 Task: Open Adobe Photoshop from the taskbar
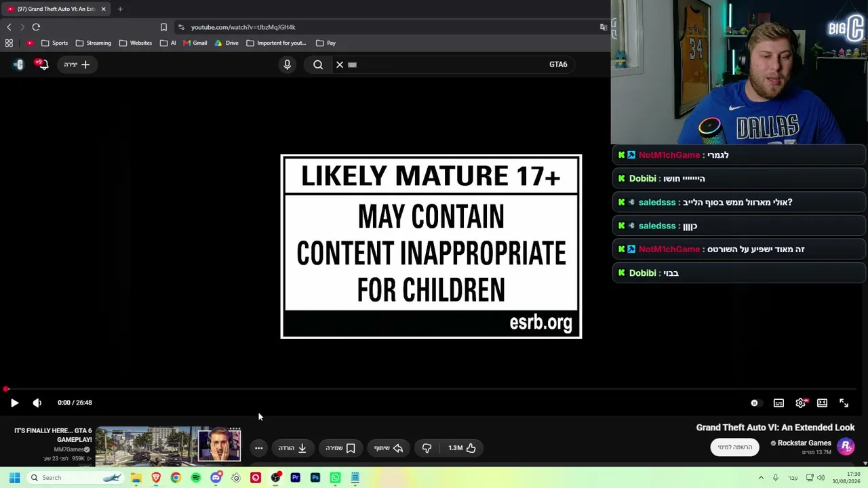[315, 478]
